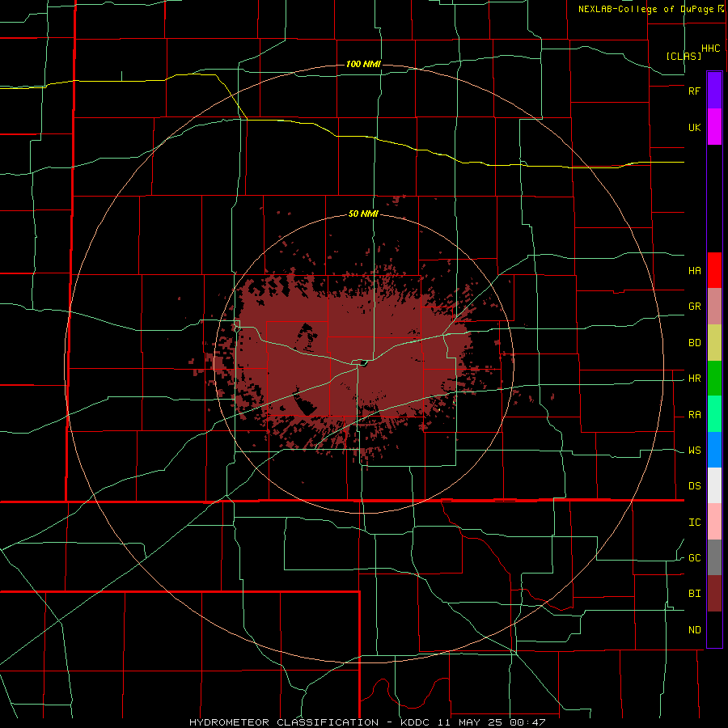This screenshot has height=728, width=728.
Task: Click the ND legend label
Action: tap(694, 630)
